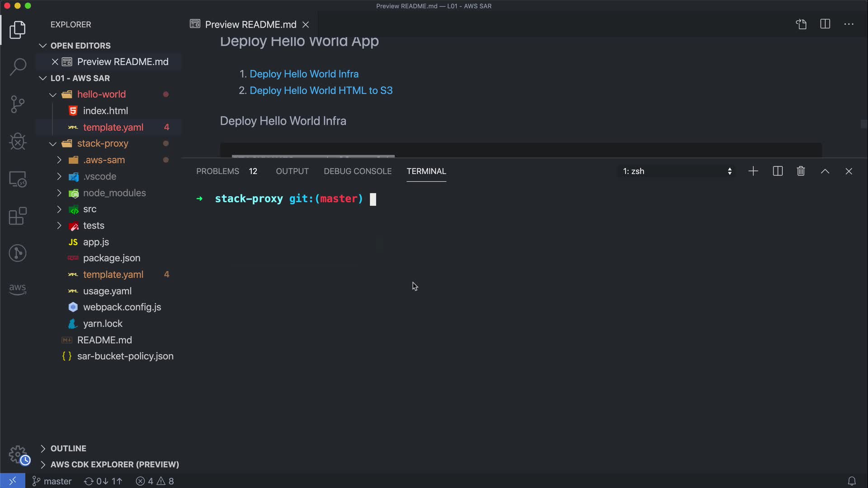Add a new terminal with the plus icon

click(x=753, y=171)
